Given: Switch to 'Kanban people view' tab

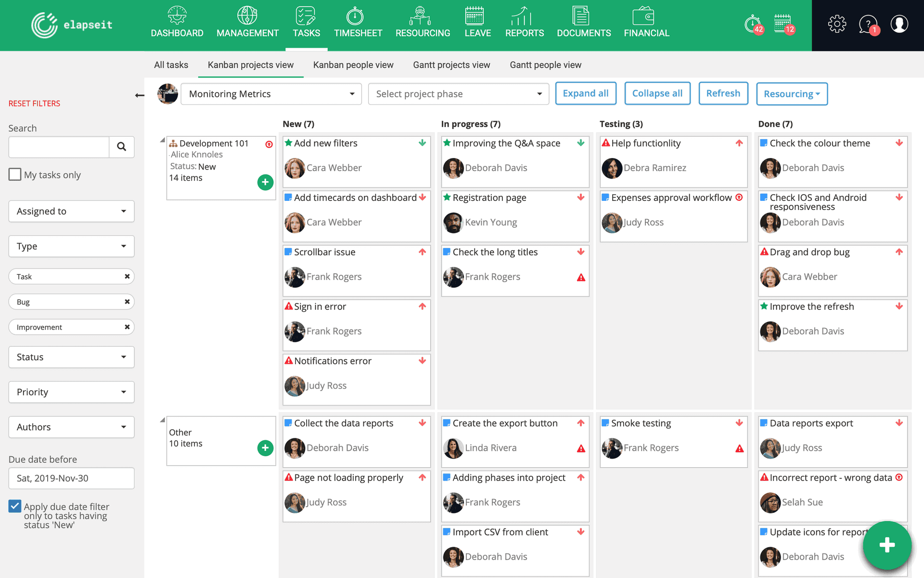Looking at the screenshot, I should coord(352,65).
